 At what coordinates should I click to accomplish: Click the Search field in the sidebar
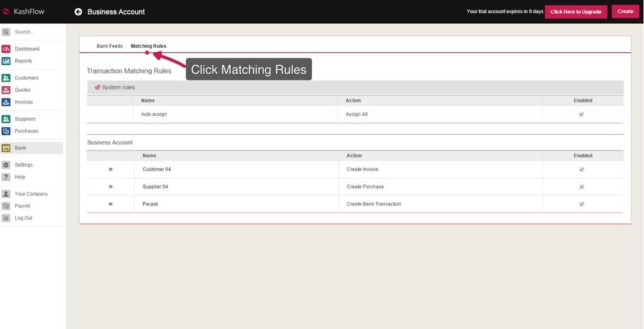tap(36, 31)
